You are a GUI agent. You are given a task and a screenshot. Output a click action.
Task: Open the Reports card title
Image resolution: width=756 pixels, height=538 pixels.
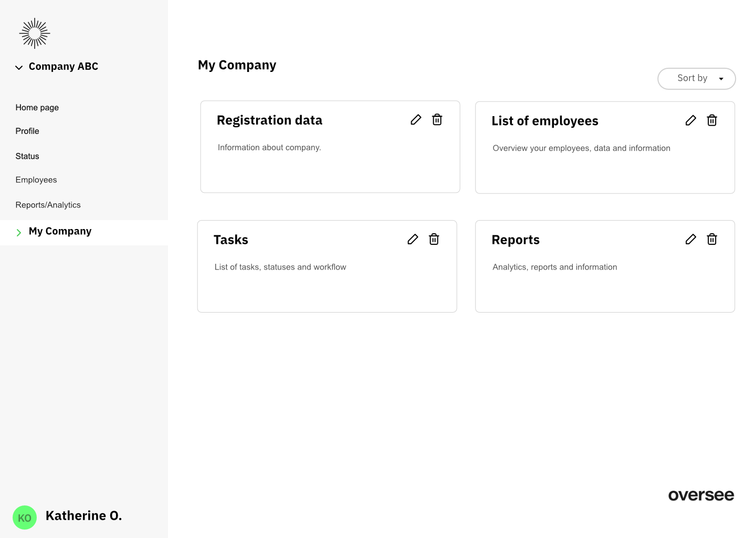coord(516,240)
